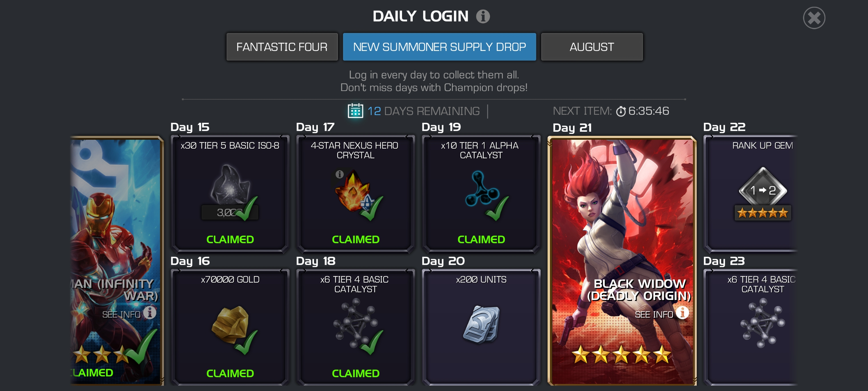Open the August login calendar tab

point(592,47)
